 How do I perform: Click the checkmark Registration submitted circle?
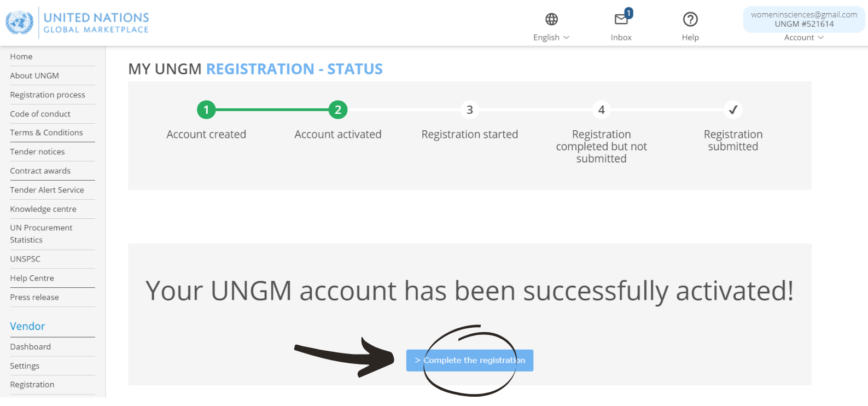coord(733,110)
